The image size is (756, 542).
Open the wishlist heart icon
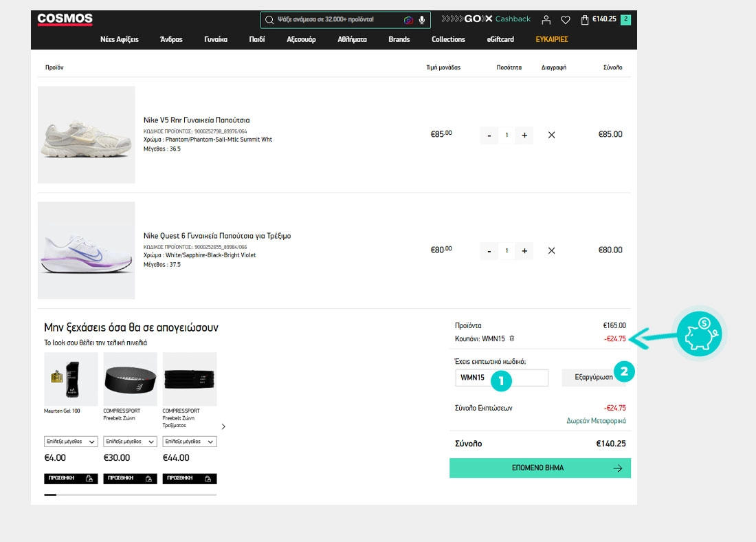click(566, 20)
